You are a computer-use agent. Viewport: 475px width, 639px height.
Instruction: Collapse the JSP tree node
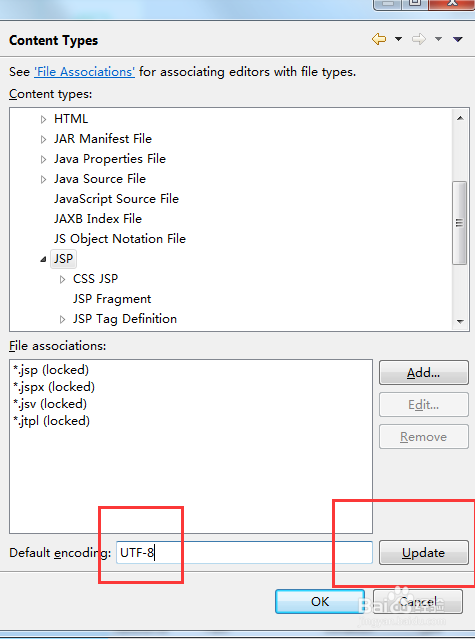[x=43, y=259]
